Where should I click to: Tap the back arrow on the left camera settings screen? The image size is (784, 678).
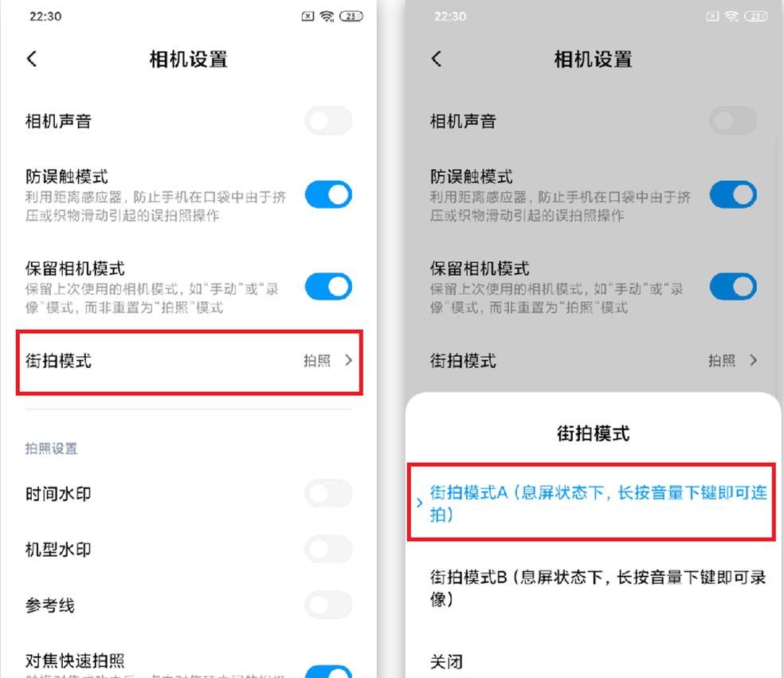pos(32,59)
